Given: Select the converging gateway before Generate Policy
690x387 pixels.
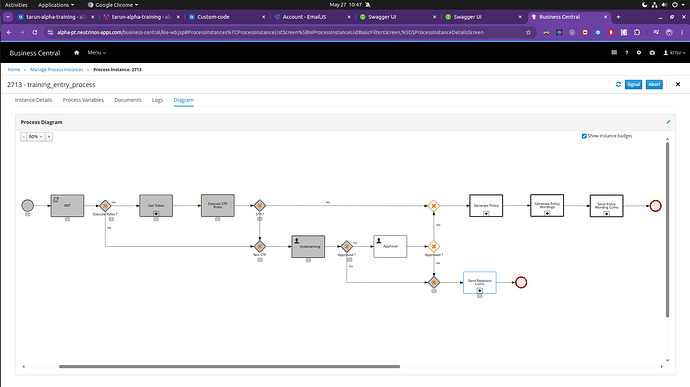Looking at the screenshot, I should pos(434,206).
